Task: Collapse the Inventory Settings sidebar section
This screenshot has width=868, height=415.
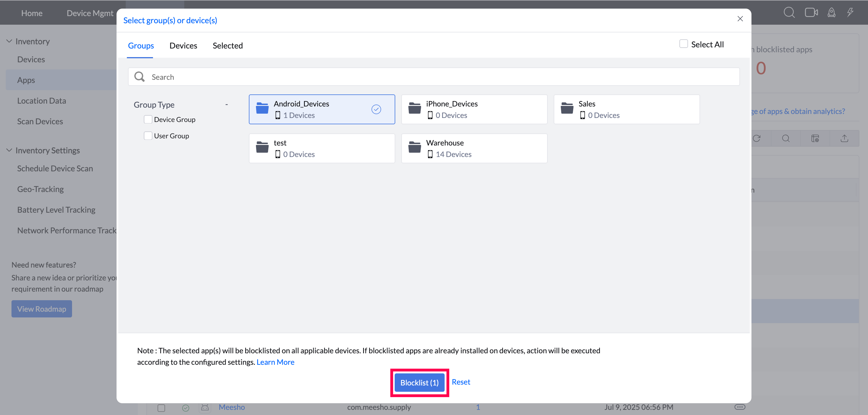Action: click(9, 150)
